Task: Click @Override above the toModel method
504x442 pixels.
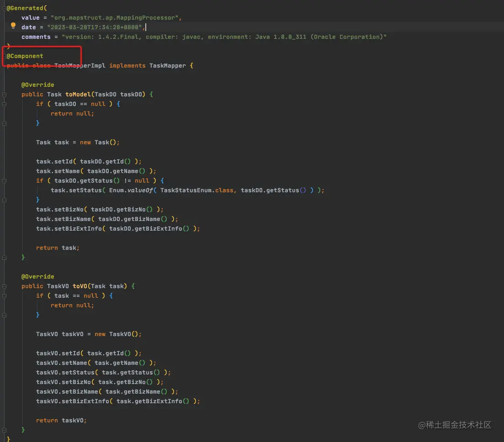Action: 37,85
